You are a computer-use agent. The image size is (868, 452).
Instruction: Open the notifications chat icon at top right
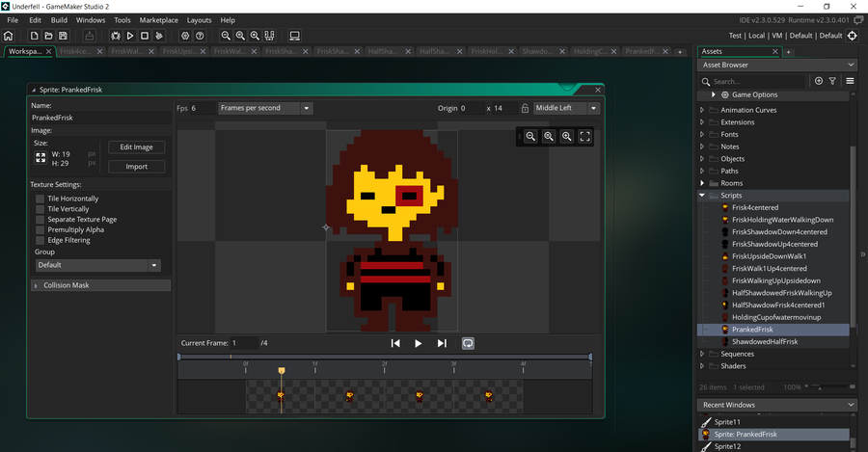(x=858, y=20)
